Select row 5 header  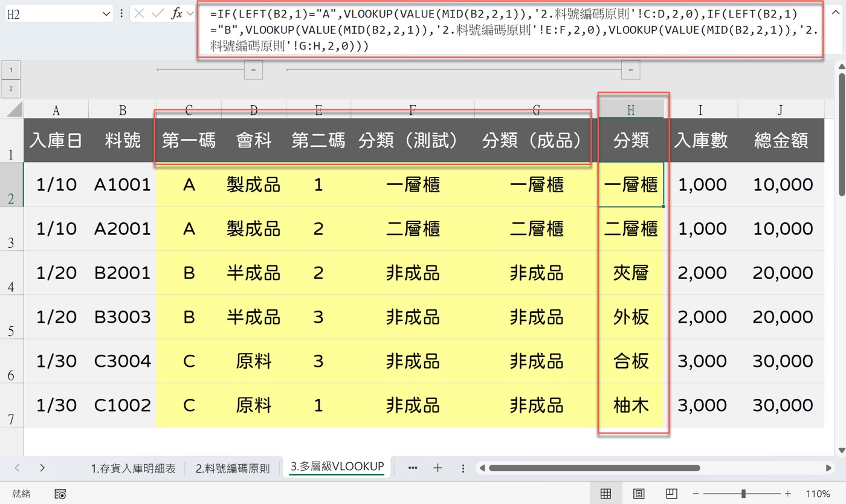click(x=11, y=317)
